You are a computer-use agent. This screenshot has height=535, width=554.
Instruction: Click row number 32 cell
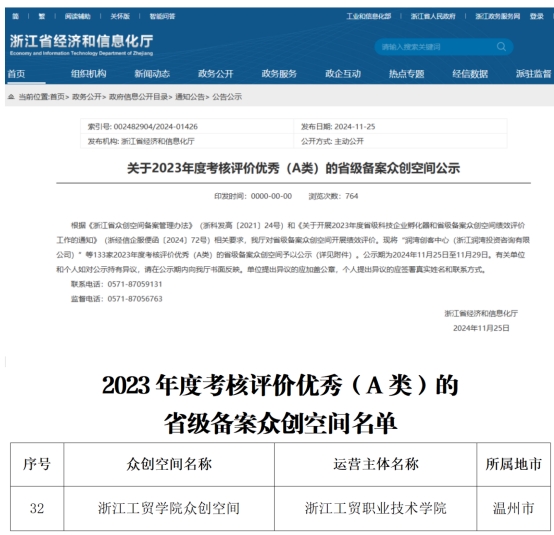click(x=37, y=508)
